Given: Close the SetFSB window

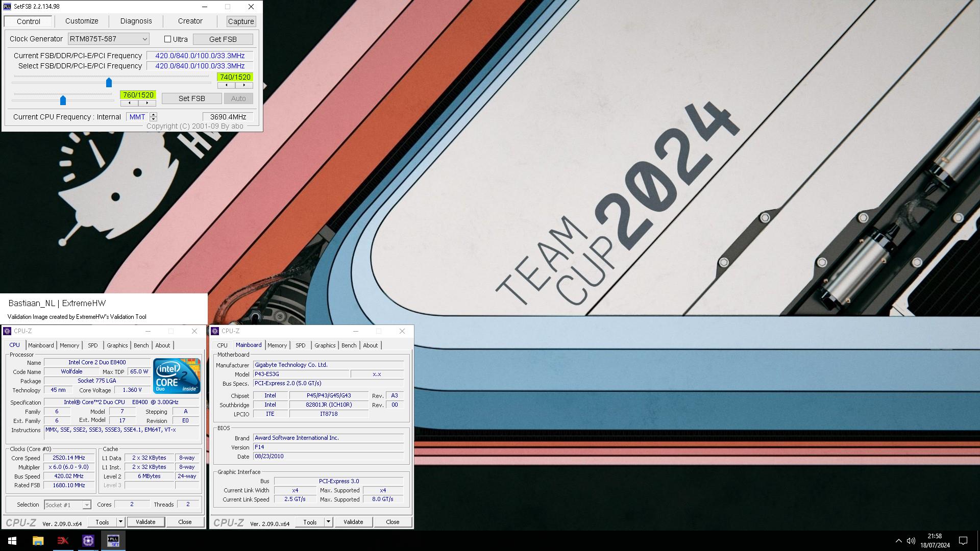Looking at the screenshot, I should 251,7.
